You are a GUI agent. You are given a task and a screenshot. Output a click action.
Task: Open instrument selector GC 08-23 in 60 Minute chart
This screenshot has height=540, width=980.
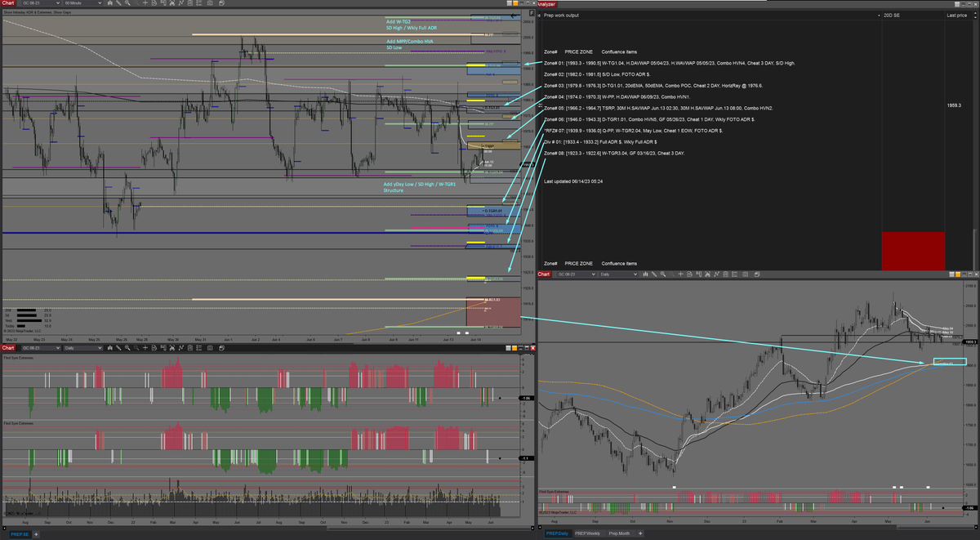point(41,3)
